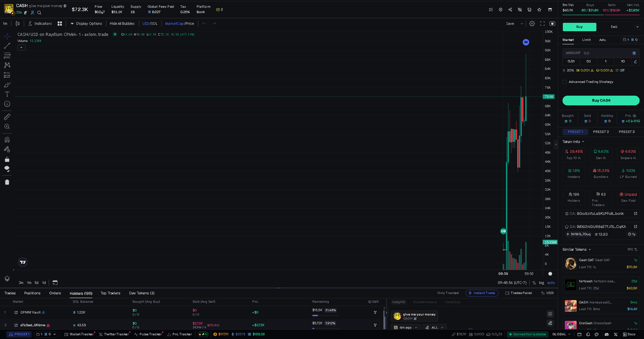Screen dimensions: 644x339
Task: Toggle auto scale on chart
Action: 551,283
